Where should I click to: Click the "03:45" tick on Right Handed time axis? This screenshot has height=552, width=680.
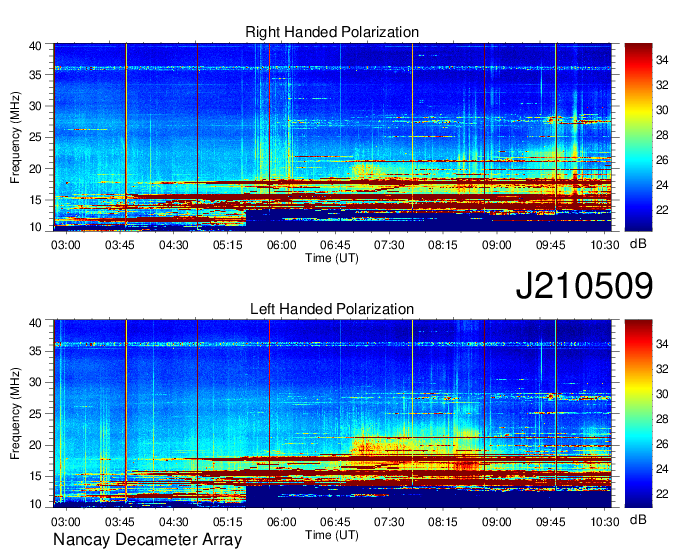pos(120,245)
